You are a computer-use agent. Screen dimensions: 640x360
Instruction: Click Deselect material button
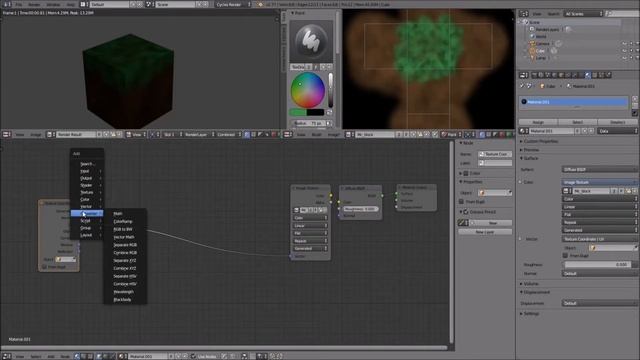point(617,122)
